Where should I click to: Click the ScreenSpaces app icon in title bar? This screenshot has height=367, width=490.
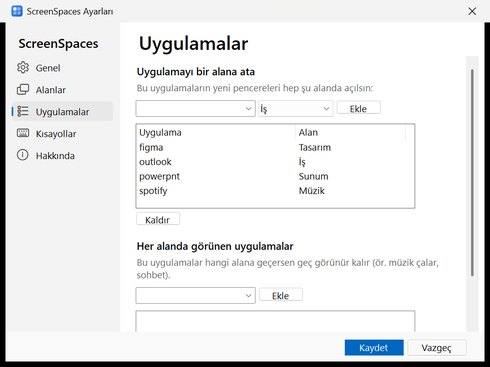17,11
